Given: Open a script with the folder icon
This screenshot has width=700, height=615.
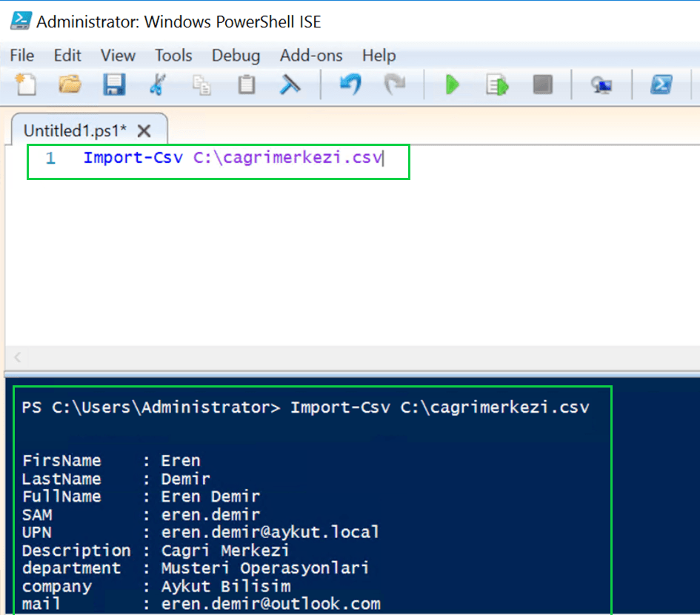Looking at the screenshot, I should (70, 84).
